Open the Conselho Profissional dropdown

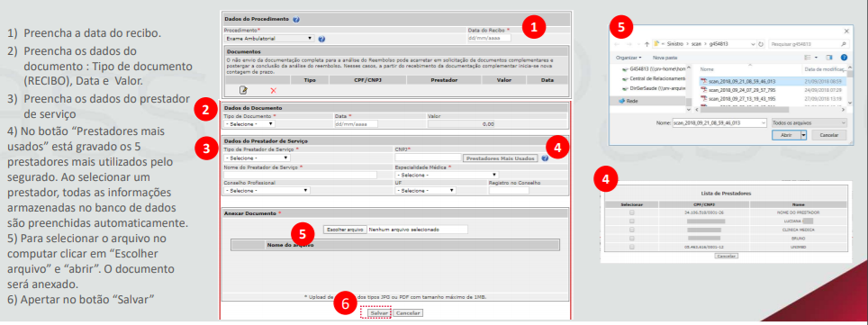click(267, 190)
